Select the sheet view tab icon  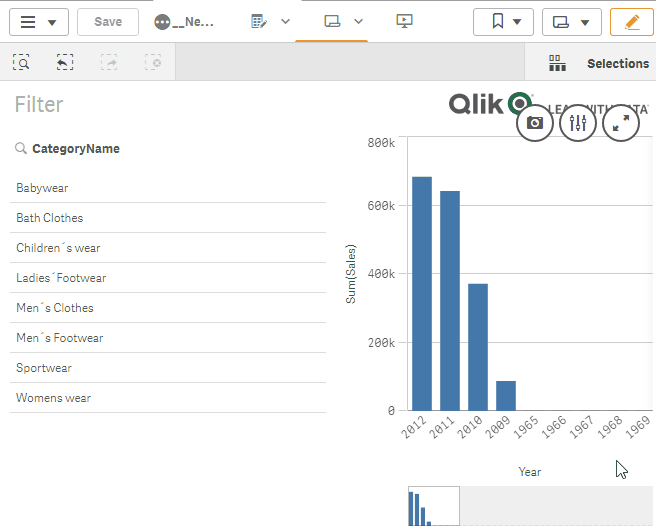332,21
